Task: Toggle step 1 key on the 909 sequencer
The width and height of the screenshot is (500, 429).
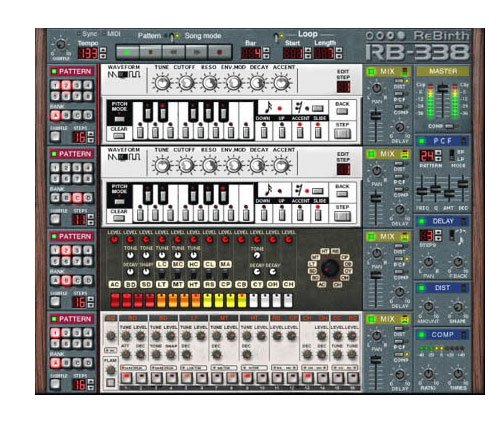Action: pos(126,378)
